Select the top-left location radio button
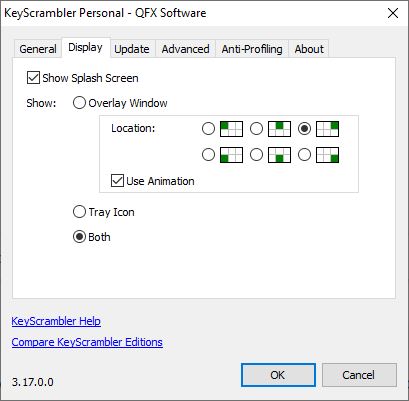Screen dimensions: 409x401 [208, 129]
